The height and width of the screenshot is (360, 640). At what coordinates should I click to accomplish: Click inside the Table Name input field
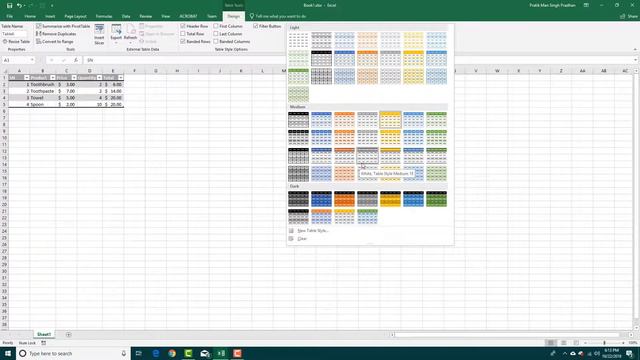click(14, 34)
